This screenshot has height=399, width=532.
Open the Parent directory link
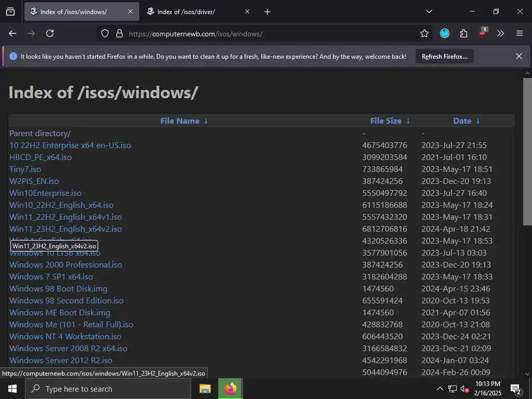click(x=40, y=134)
